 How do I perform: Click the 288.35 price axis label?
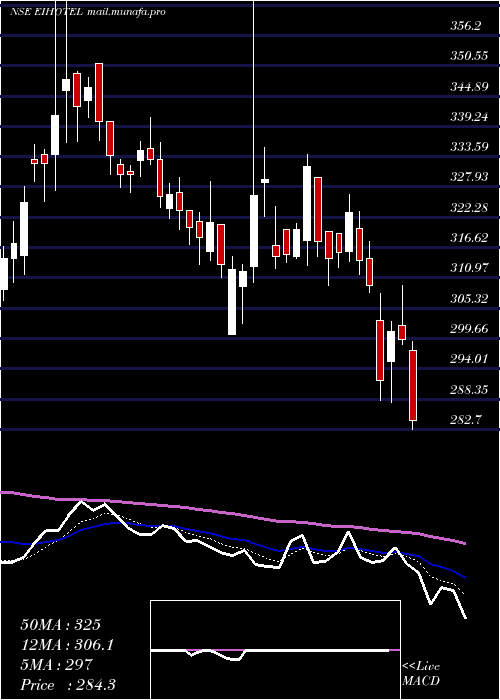coord(468,389)
